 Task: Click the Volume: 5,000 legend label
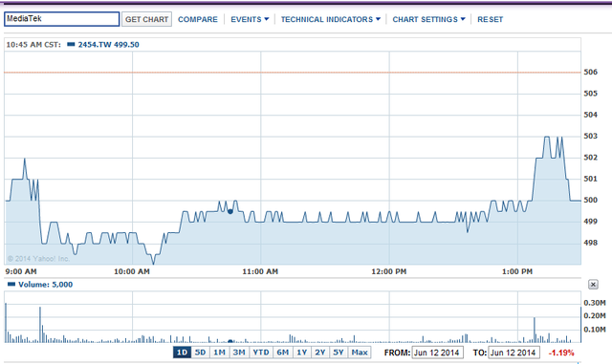[45, 285]
